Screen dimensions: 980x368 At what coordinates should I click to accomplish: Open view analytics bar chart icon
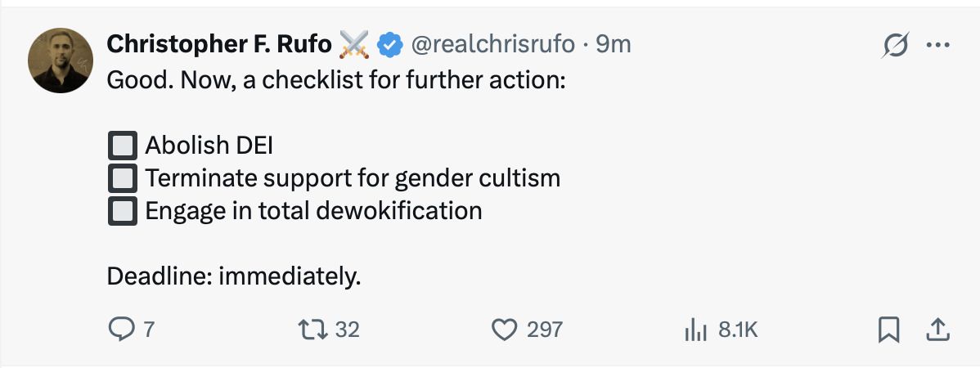(695, 330)
